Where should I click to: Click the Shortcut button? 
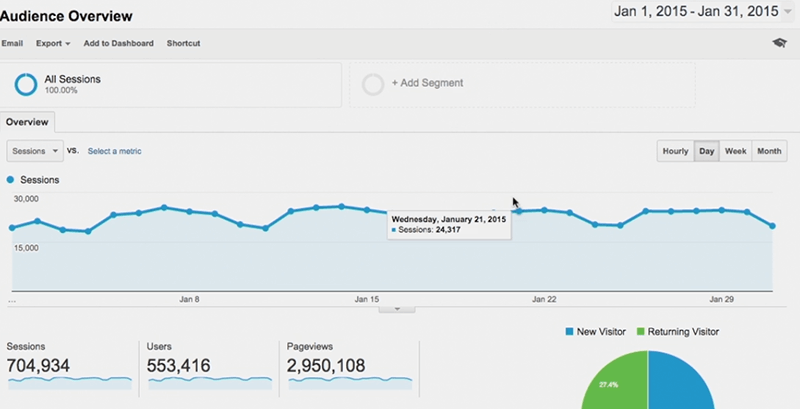coord(183,43)
